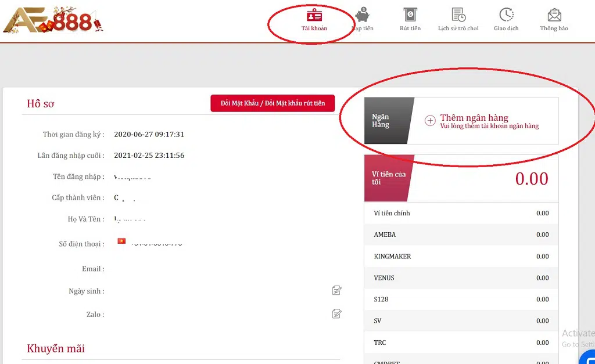
Task: Click the blue chat widget icon
Action: (588, 358)
